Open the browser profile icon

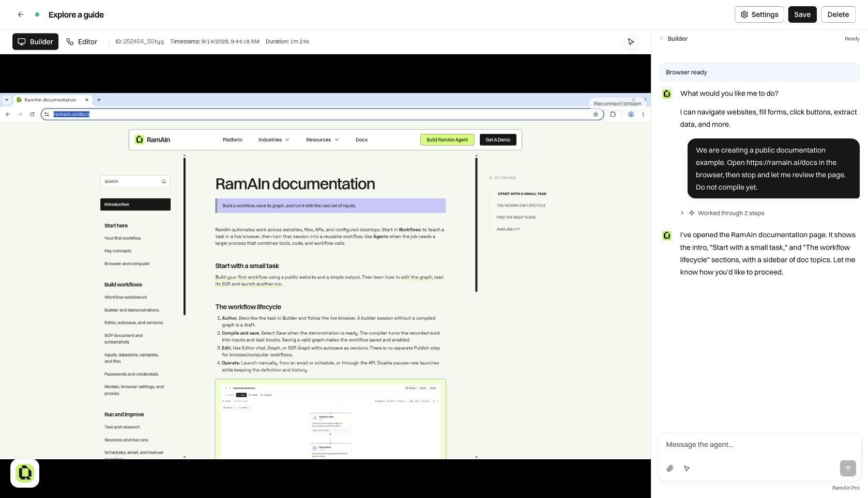631,114
